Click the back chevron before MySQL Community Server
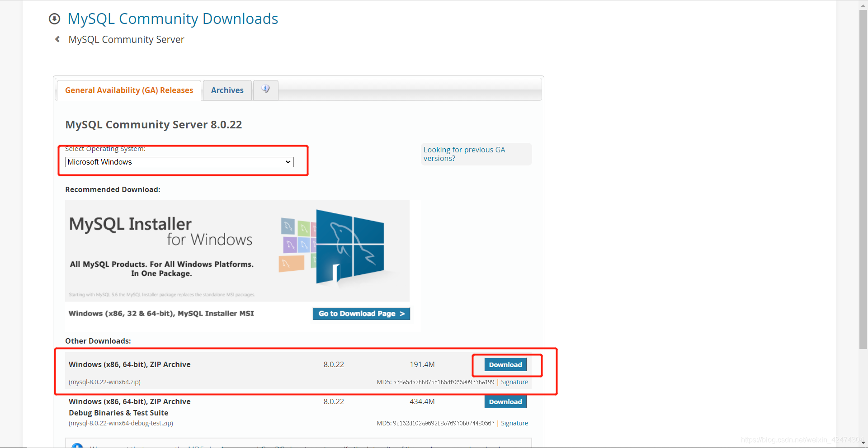This screenshot has height=448, width=868. pos(57,39)
